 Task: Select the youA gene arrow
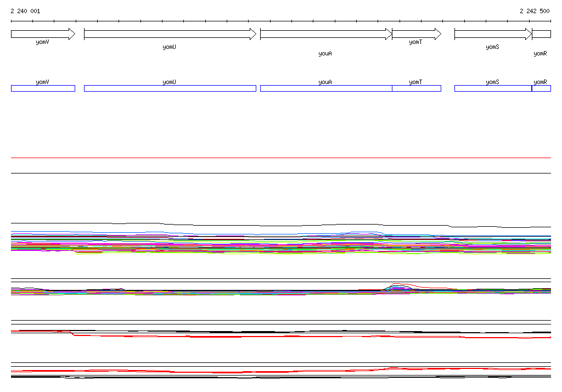[326, 34]
